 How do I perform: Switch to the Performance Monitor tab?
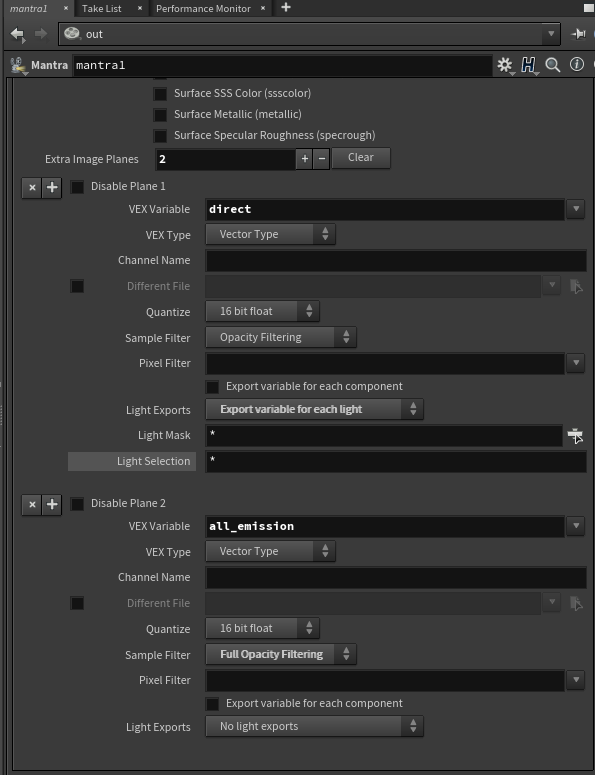coord(203,8)
